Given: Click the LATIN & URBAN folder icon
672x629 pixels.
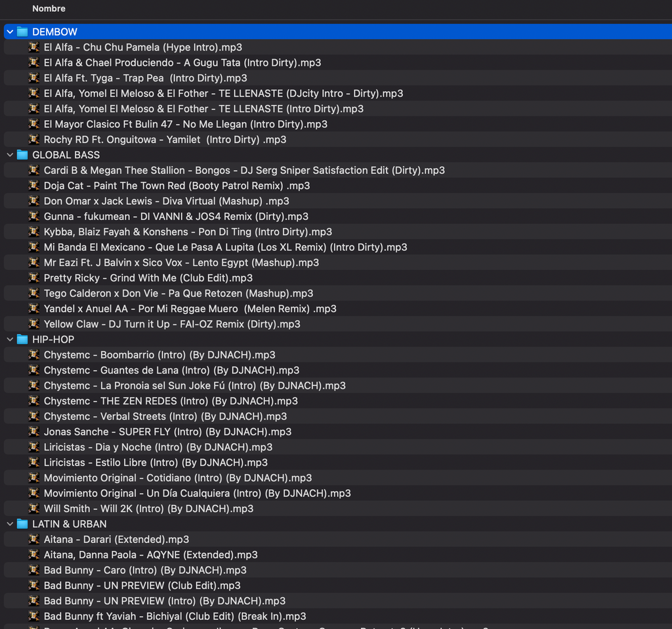Looking at the screenshot, I should pos(22,524).
